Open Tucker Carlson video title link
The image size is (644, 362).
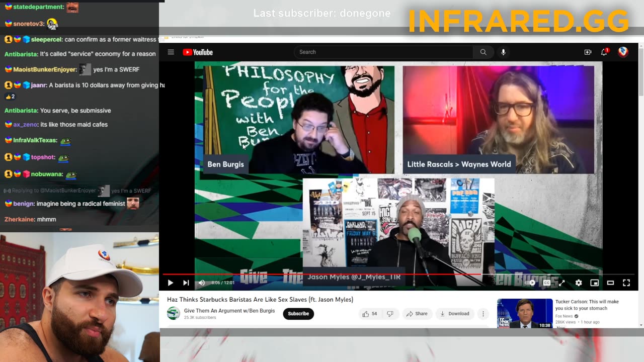587,305
